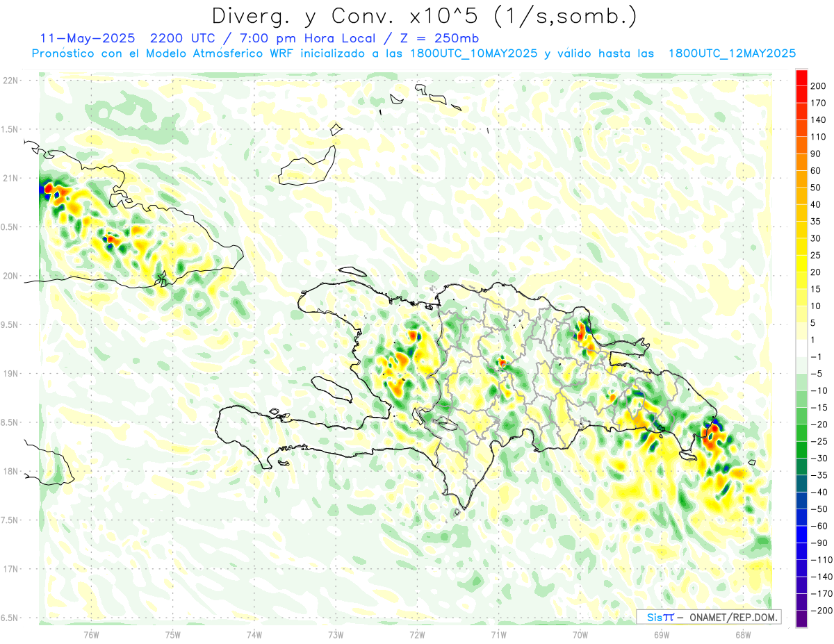The image size is (834, 644).
Task: Click the -90 color scale label
Action: pos(819,543)
